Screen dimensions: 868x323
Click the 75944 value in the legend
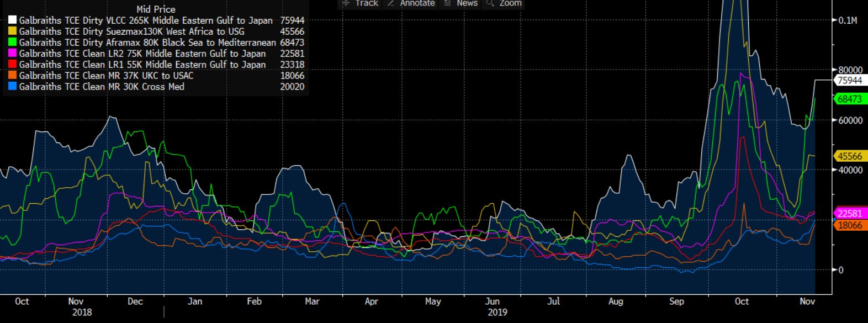point(292,20)
